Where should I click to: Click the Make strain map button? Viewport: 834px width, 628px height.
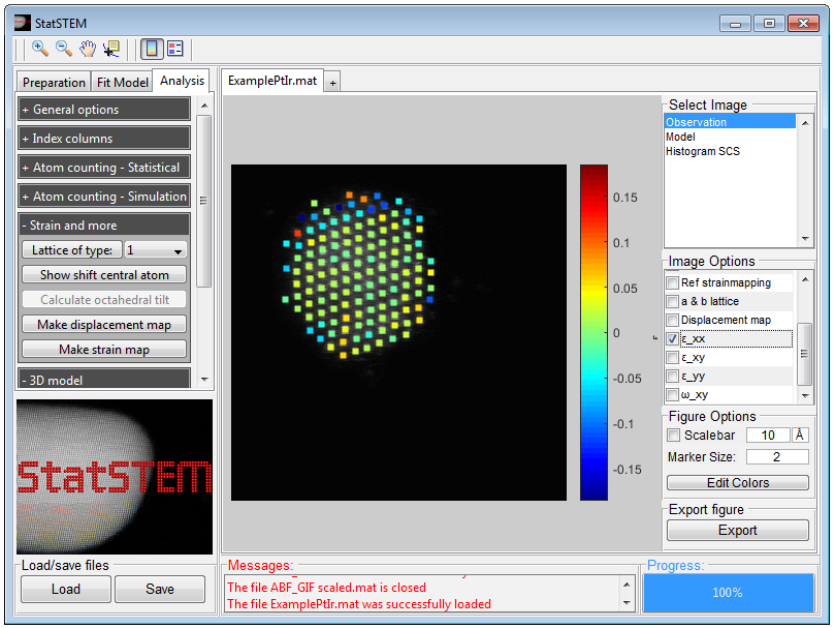105,349
